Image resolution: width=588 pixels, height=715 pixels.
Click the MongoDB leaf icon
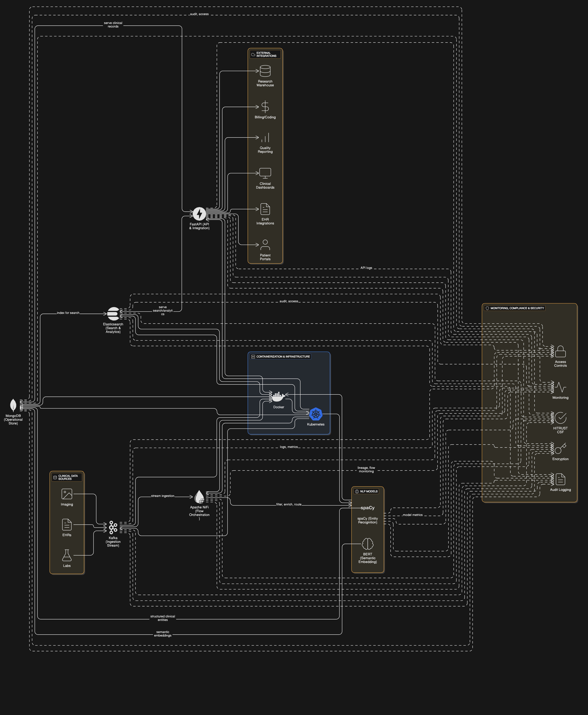click(x=13, y=405)
